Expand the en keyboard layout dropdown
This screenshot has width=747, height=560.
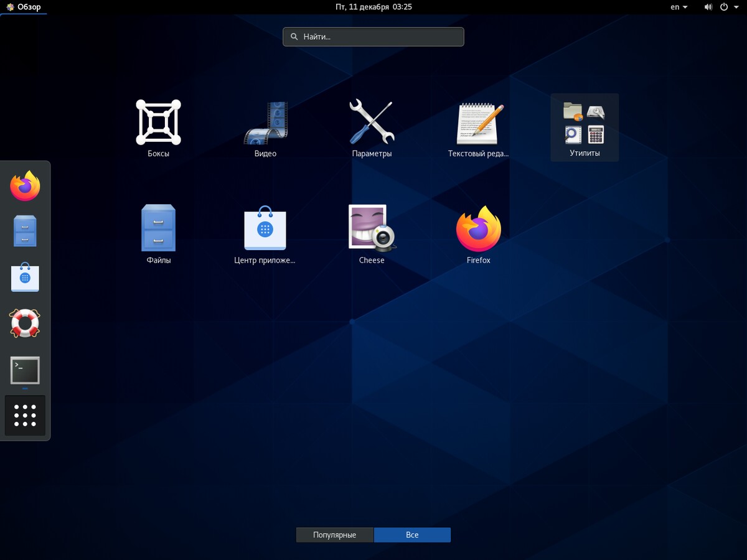679,7
